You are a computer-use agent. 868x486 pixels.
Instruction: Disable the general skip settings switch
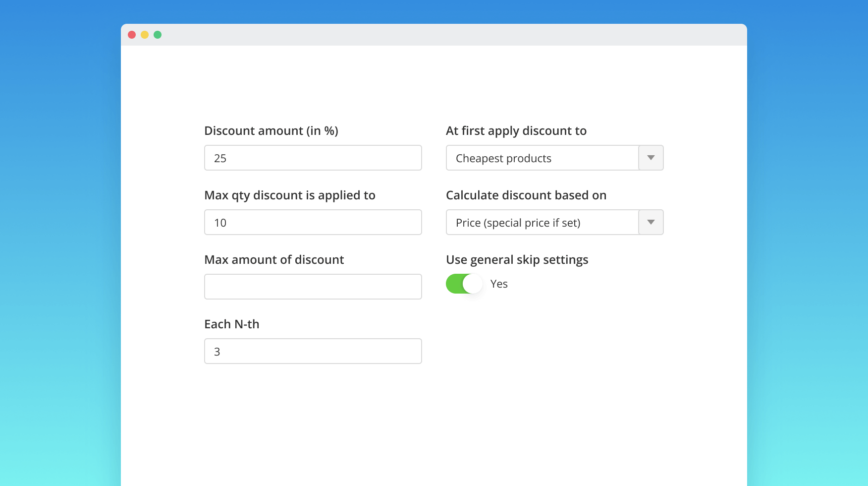click(x=464, y=284)
